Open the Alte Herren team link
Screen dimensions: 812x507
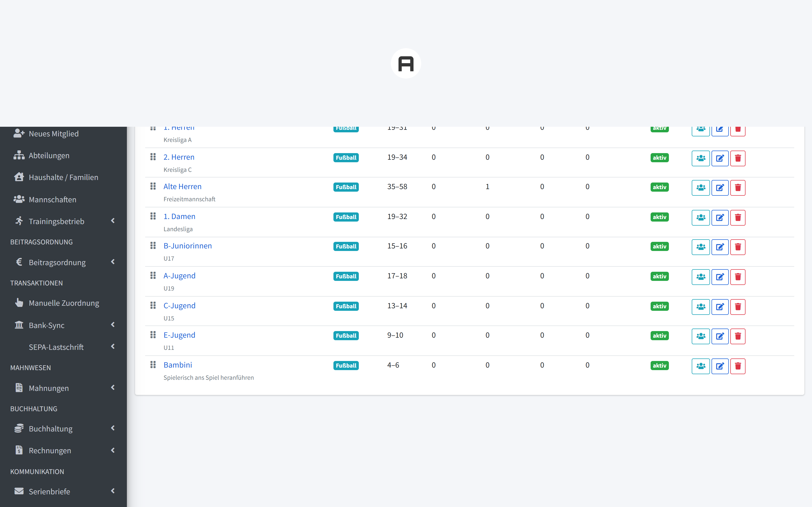point(182,186)
